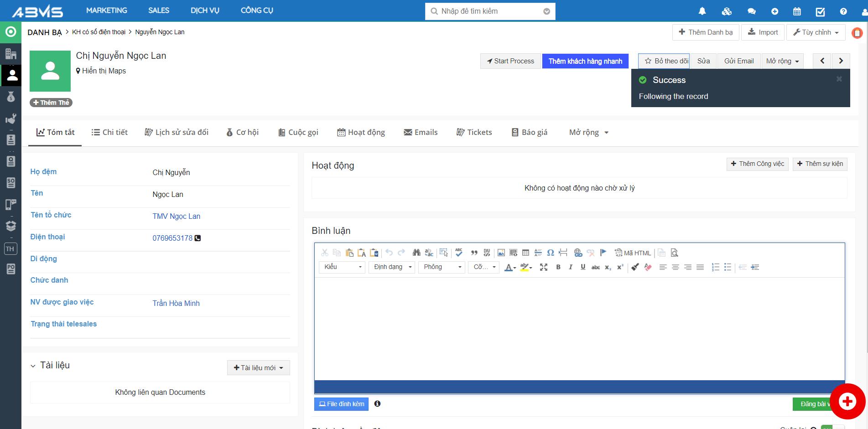Collapse the Tài liệu section

33,366
